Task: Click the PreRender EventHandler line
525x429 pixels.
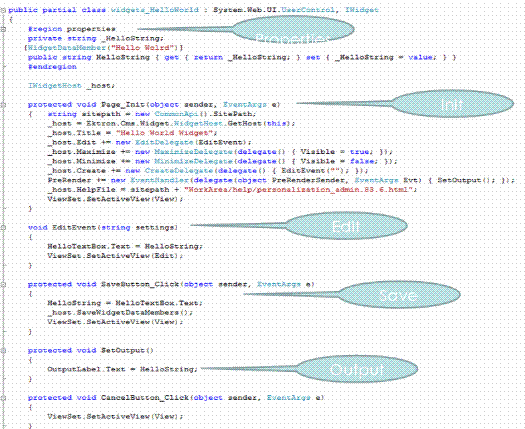Action: [281, 181]
